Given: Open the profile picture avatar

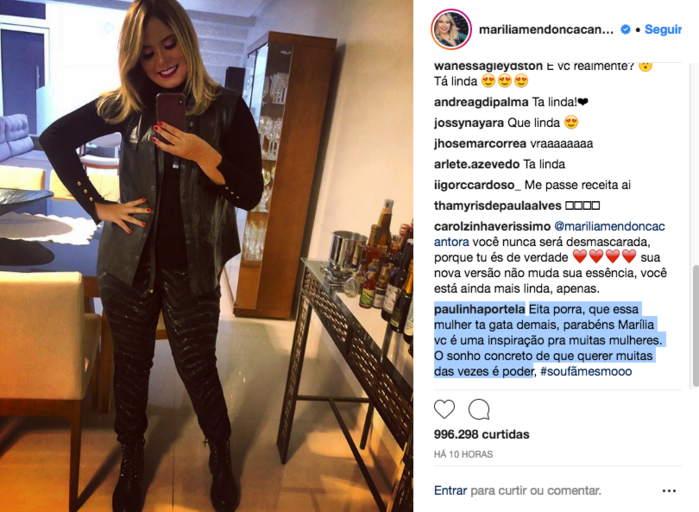Looking at the screenshot, I should tap(451, 29).
